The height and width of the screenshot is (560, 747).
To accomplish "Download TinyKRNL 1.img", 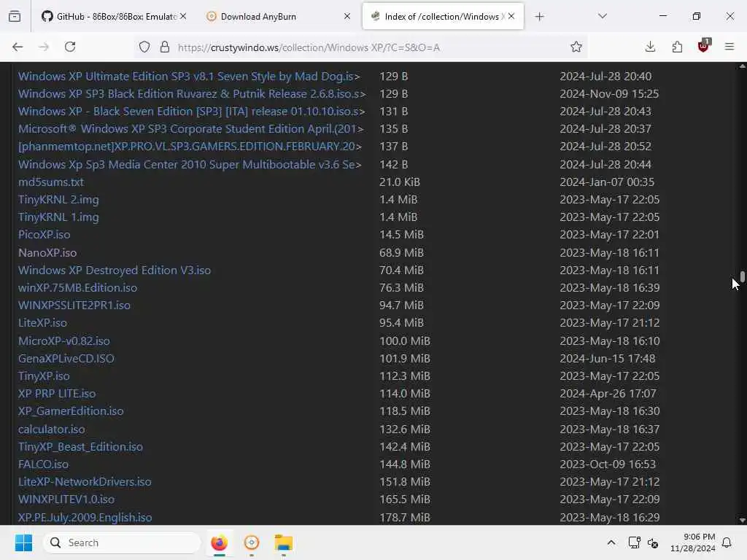I will tap(58, 217).
